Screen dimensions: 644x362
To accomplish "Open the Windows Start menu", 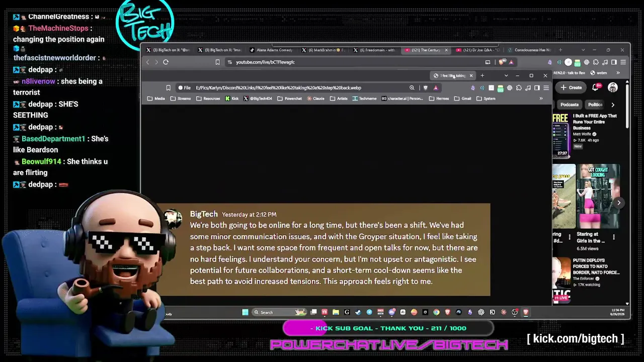I will point(245,312).
